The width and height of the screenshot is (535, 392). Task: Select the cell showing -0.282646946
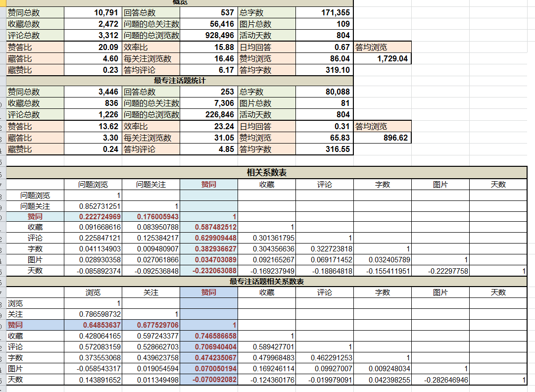click(x=440, y=380)
